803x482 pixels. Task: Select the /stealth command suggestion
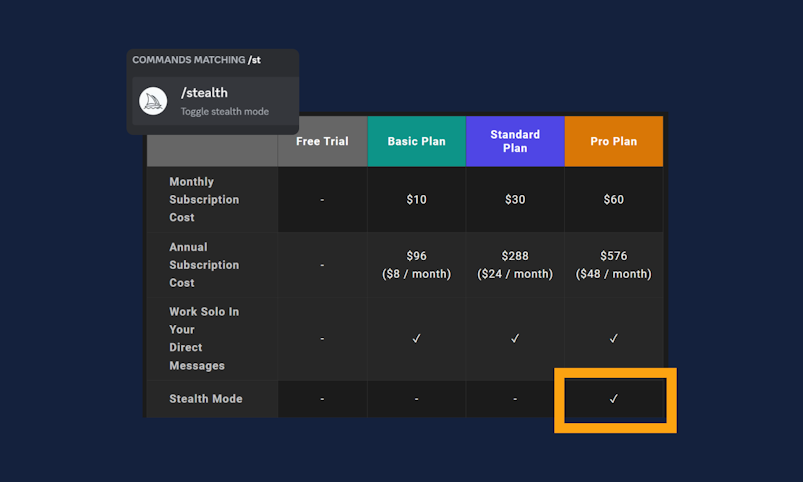tap(215, 101)
